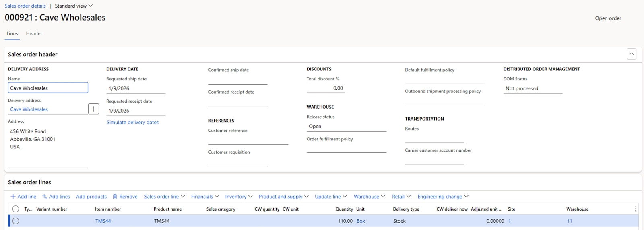Collapse the Sales order header section
The height and width of the screenshot is (230, 644).
tap(631, 54)
